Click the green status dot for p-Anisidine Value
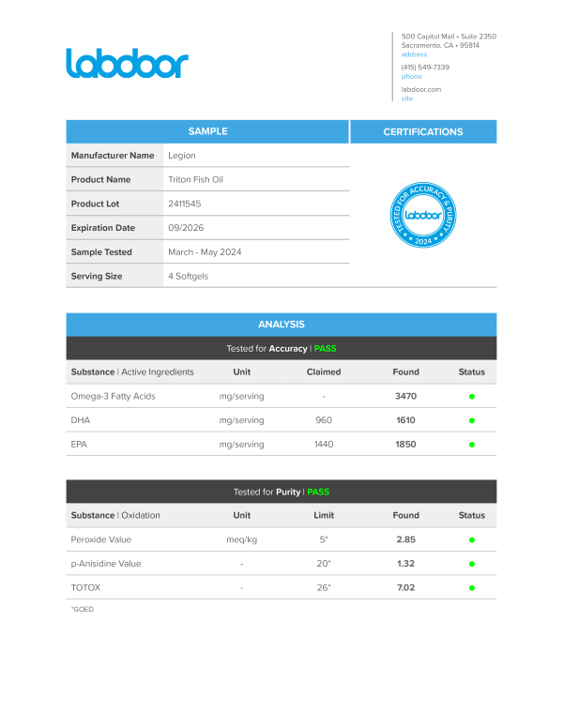This screenshot has height=728, width=563. tap(472, 564)
